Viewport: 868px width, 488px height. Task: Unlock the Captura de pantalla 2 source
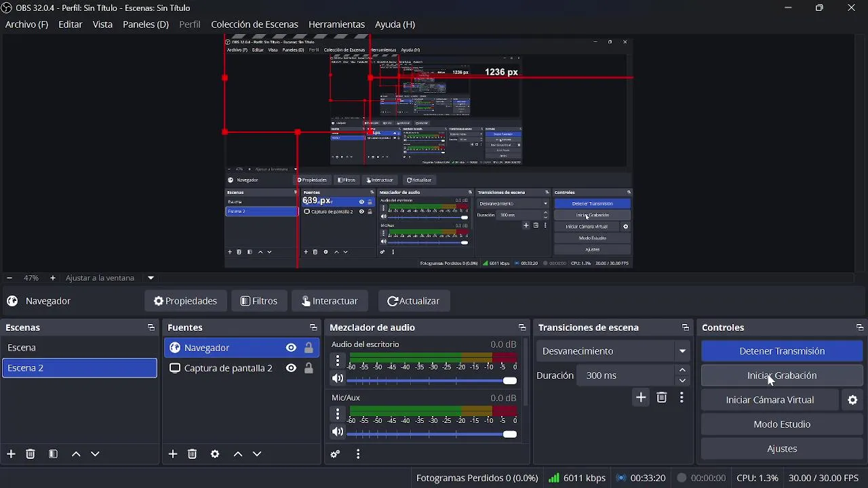point(309,368)
